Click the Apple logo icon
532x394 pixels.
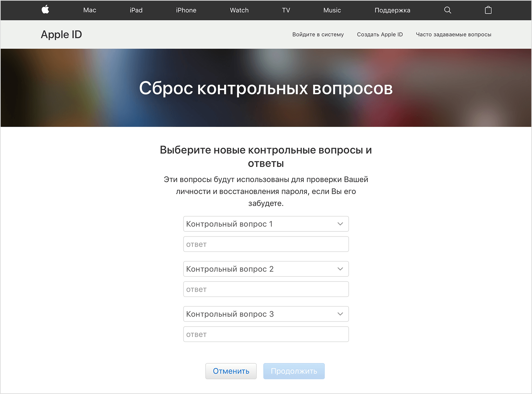coord(45,10)
